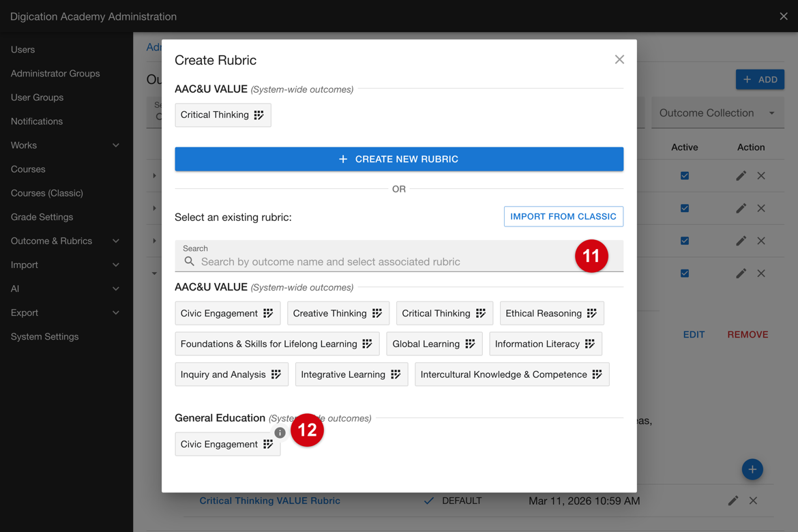The image size is (798, 532).
Task: Open Notifications in the sidebar
Action: [x=37, y=121]
